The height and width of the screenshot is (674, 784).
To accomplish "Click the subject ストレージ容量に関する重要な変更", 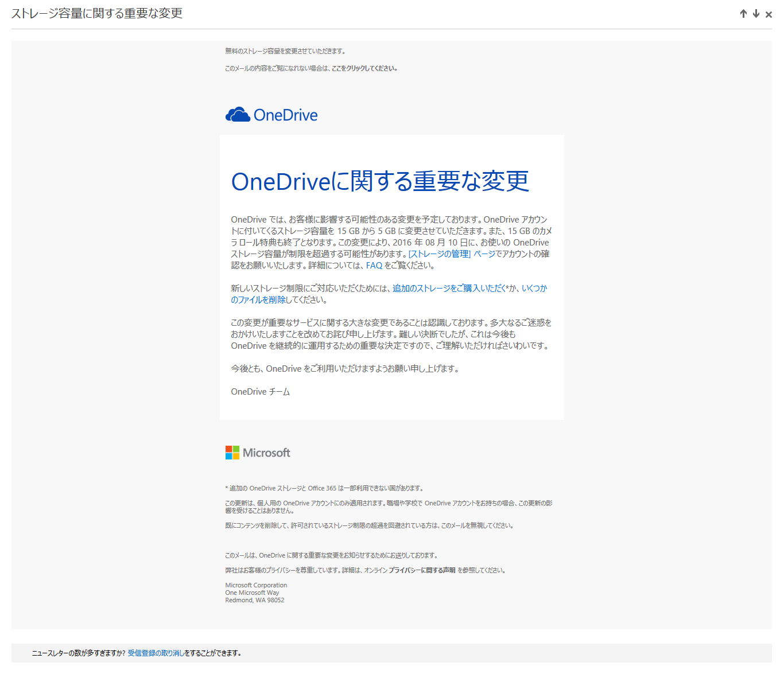I will pos(97,13).
